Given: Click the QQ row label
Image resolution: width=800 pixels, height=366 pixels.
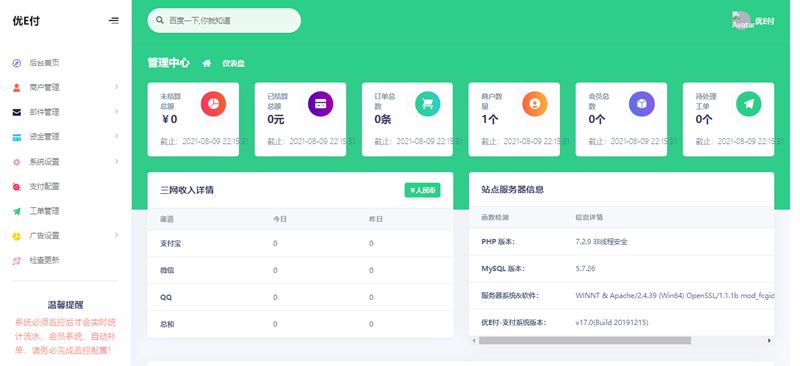Looking at the screenshot, I should (x=166, y=297).
